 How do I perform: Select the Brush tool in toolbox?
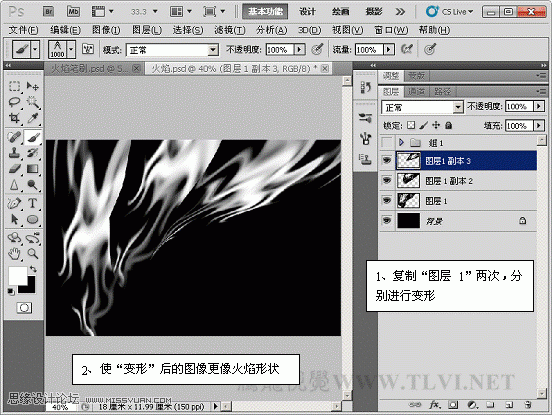click(x=33, y=137)
